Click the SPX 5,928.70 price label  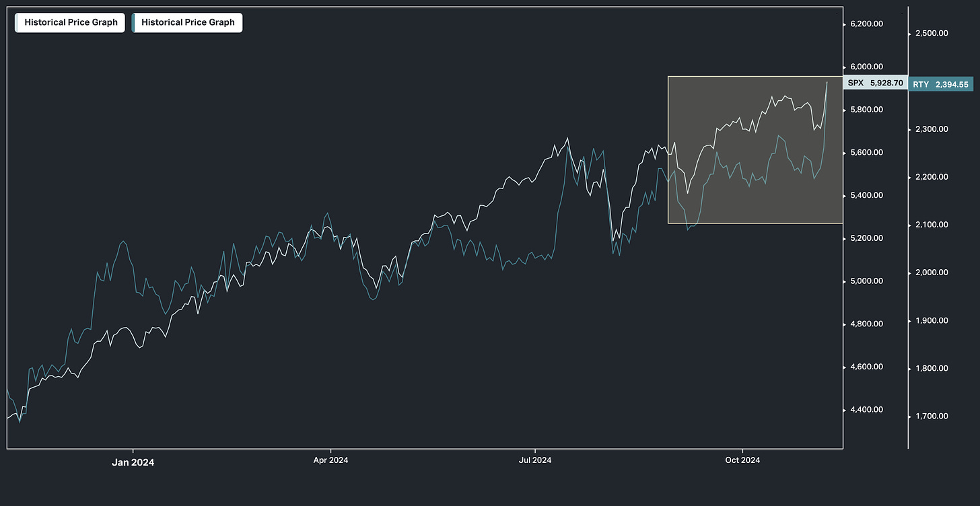tap(875, 83)
